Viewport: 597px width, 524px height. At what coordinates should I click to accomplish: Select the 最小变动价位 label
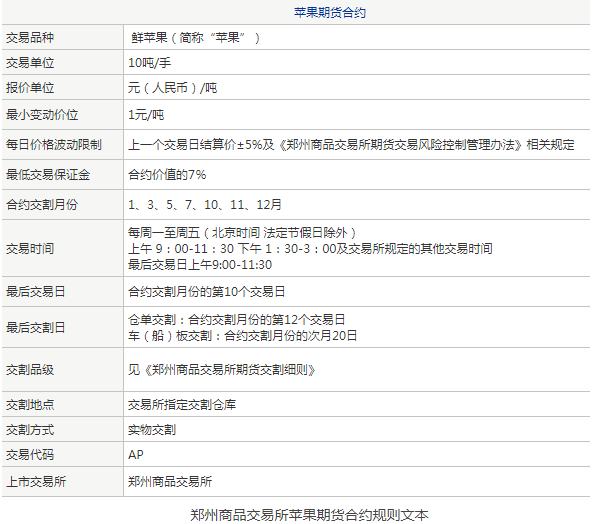tap(42, 115)
